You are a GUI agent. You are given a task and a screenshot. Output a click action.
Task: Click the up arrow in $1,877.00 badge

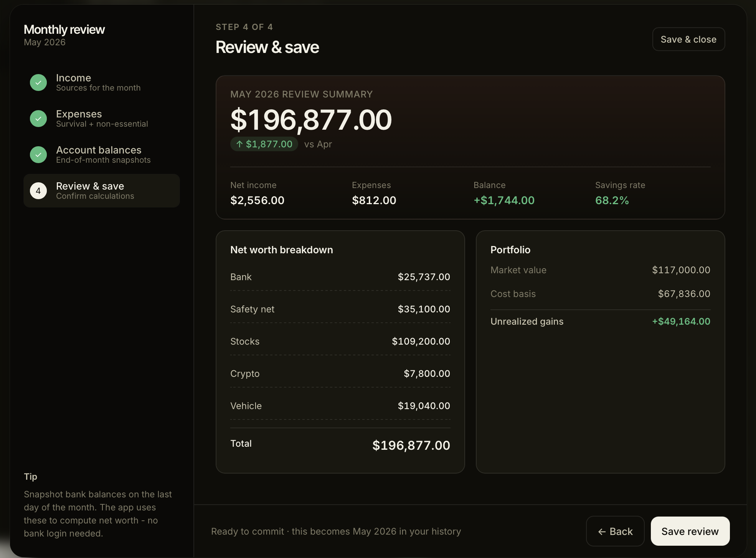tap(239, 144)
